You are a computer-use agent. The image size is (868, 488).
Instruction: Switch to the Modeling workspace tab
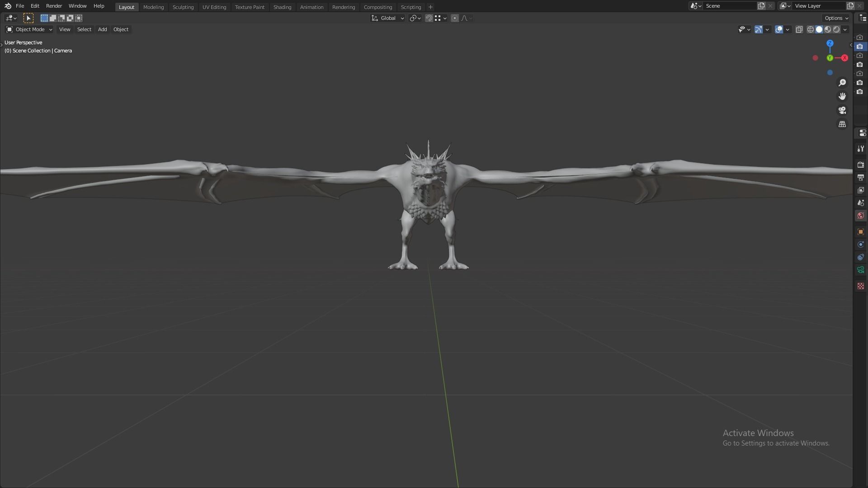153,7
